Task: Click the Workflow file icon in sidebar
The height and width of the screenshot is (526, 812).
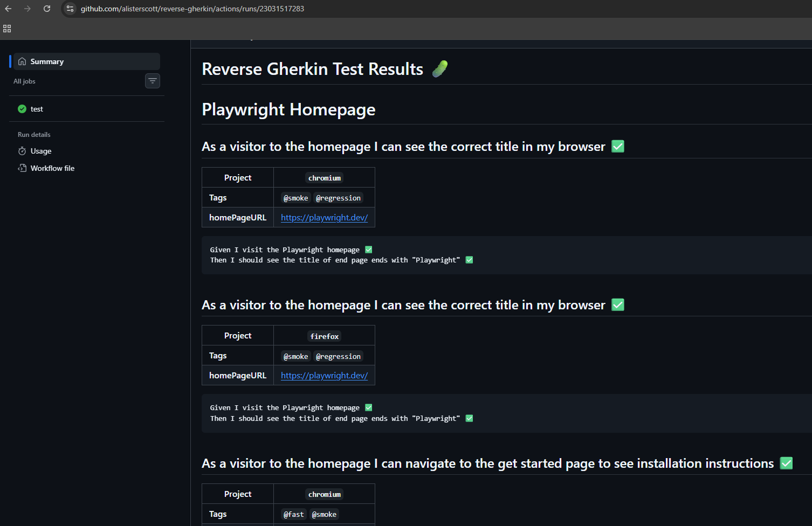Action: (x=21, y=168)
